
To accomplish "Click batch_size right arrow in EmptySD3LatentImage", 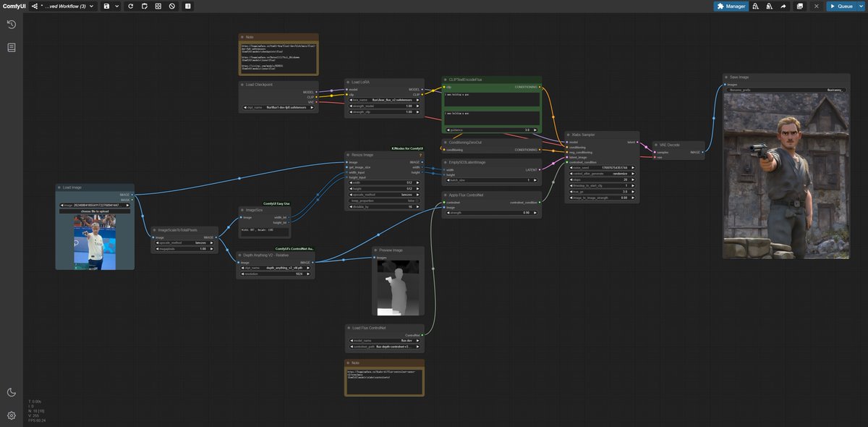I will [536, 180].
